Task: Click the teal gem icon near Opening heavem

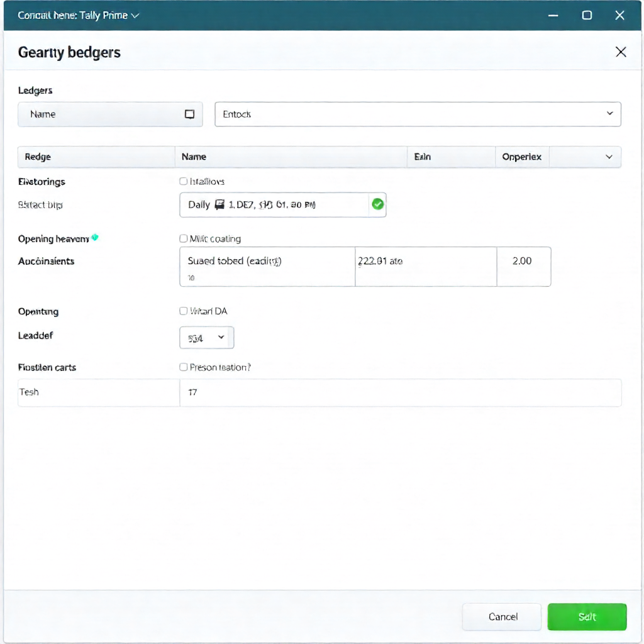Action: click(95, 238)
